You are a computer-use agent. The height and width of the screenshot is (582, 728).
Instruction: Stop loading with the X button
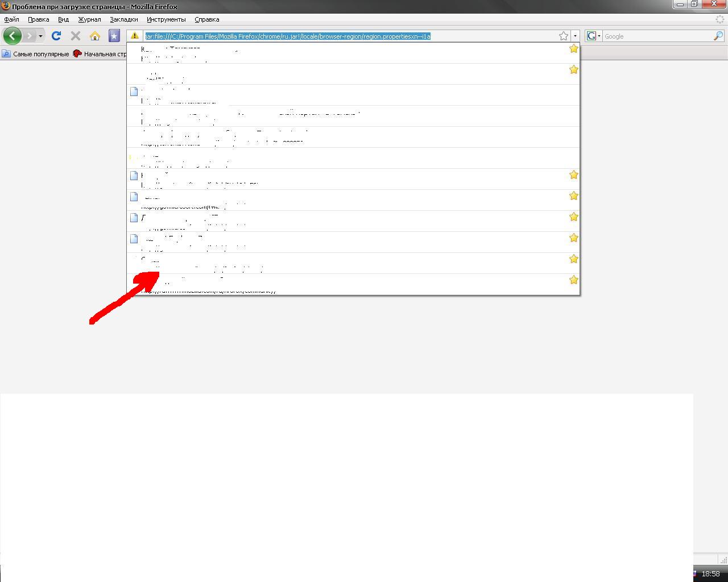pyautogui.click(x=75, y=36)
